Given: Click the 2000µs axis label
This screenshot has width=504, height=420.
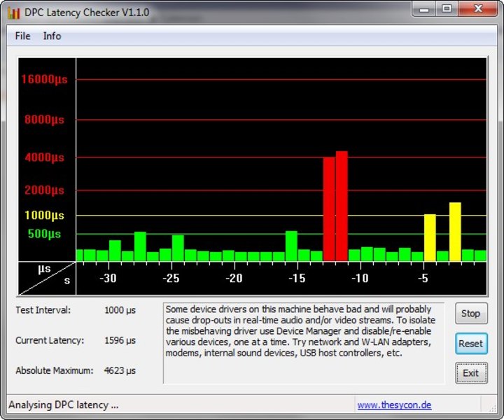Looking at the screenshot, I should [44, 190].
